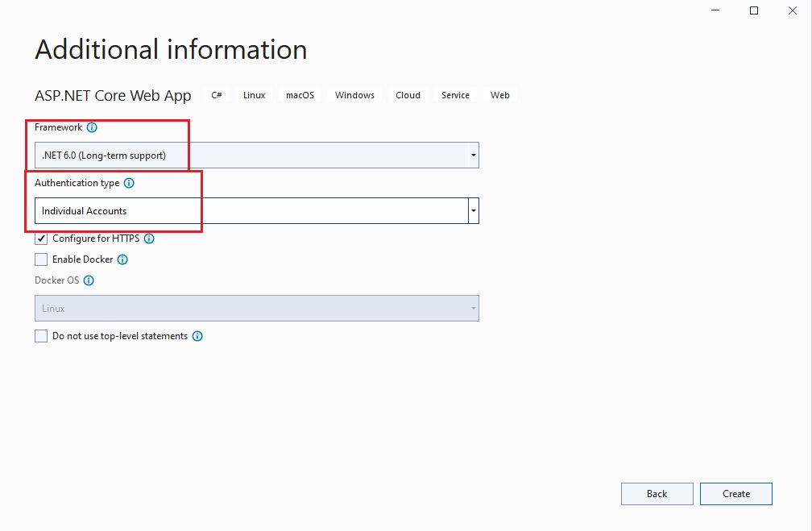Click the Windows tag
812x531 pixels.
click(354, 95)
